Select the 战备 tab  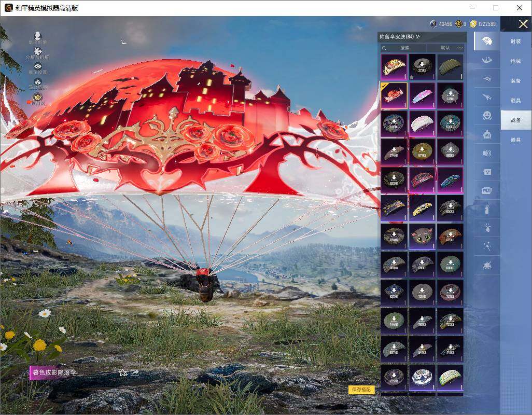click(516, 120)
